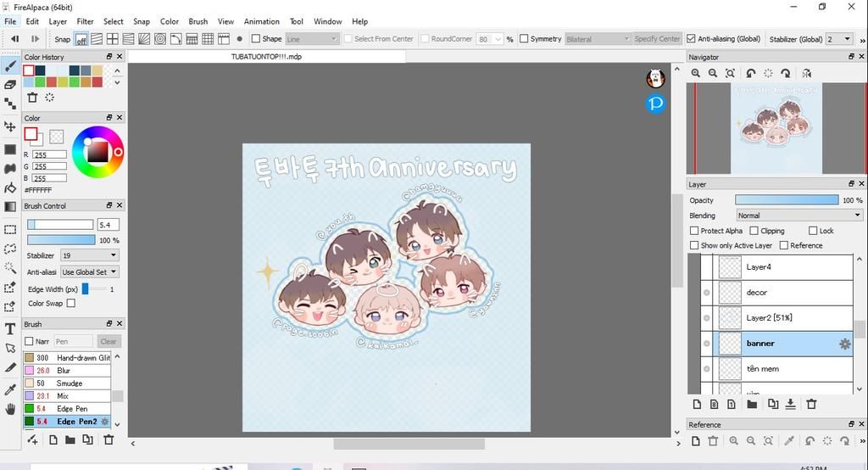Select the Text tool
The height and width of the screenshot is (470, 868).
click(x=10, y=329)
